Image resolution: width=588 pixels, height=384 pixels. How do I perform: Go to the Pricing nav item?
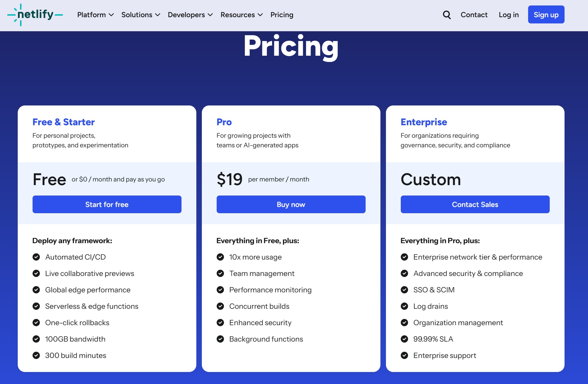point(282,15)
